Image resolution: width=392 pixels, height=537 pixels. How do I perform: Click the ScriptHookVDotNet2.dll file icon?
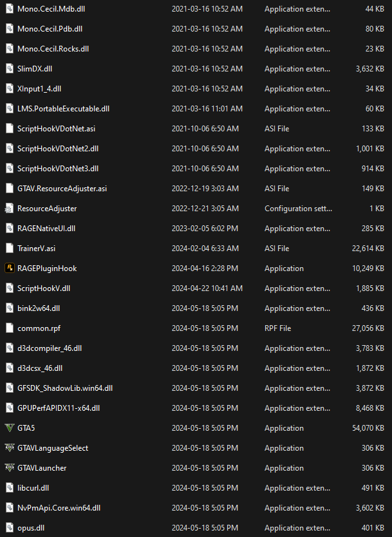(10, 148)
